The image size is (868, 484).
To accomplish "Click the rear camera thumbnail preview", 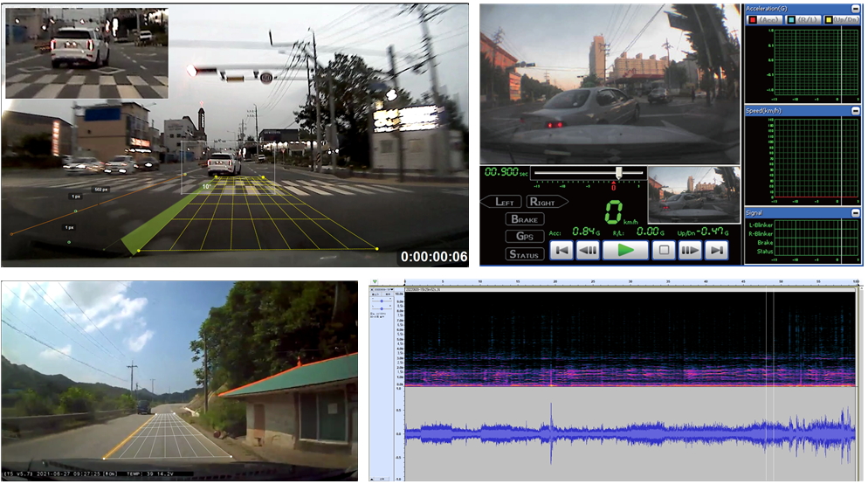I will pos(694,195).
